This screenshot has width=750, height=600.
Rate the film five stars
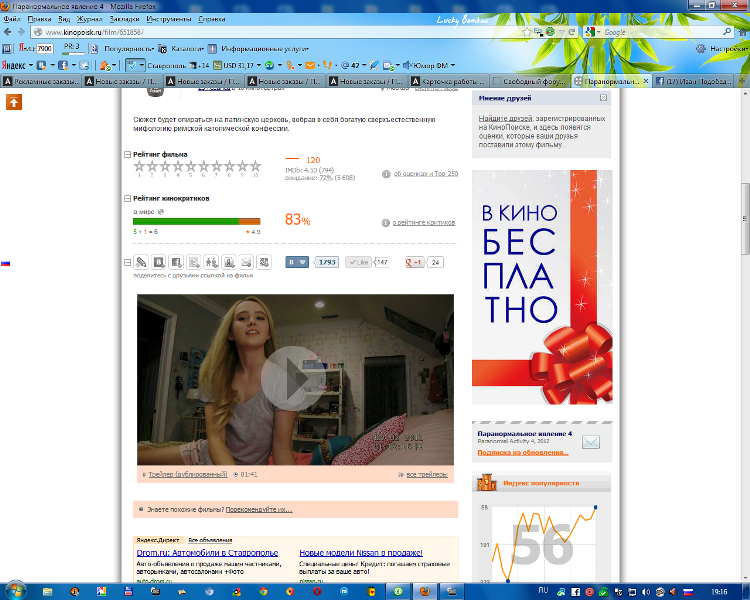[x=191, y=167]
